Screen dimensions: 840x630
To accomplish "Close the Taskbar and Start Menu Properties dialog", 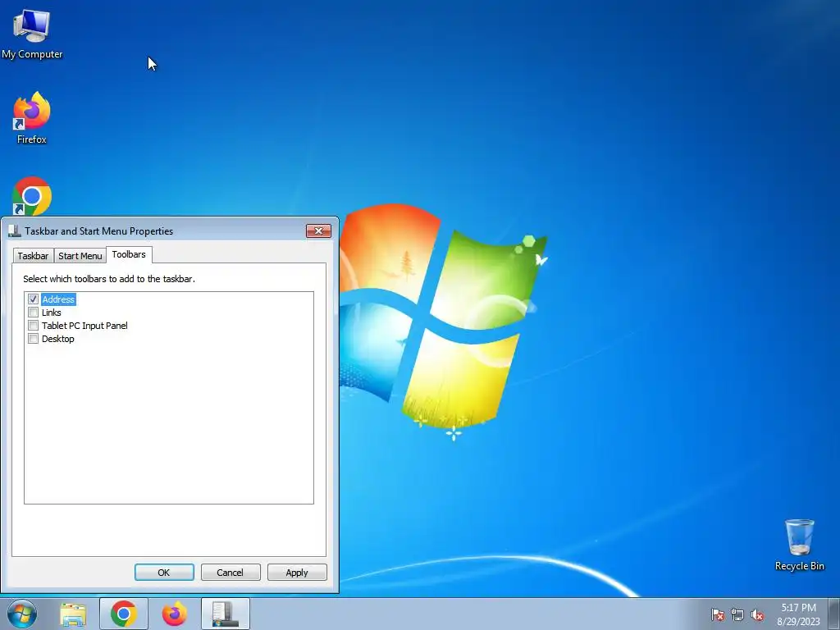I will 319,231.
